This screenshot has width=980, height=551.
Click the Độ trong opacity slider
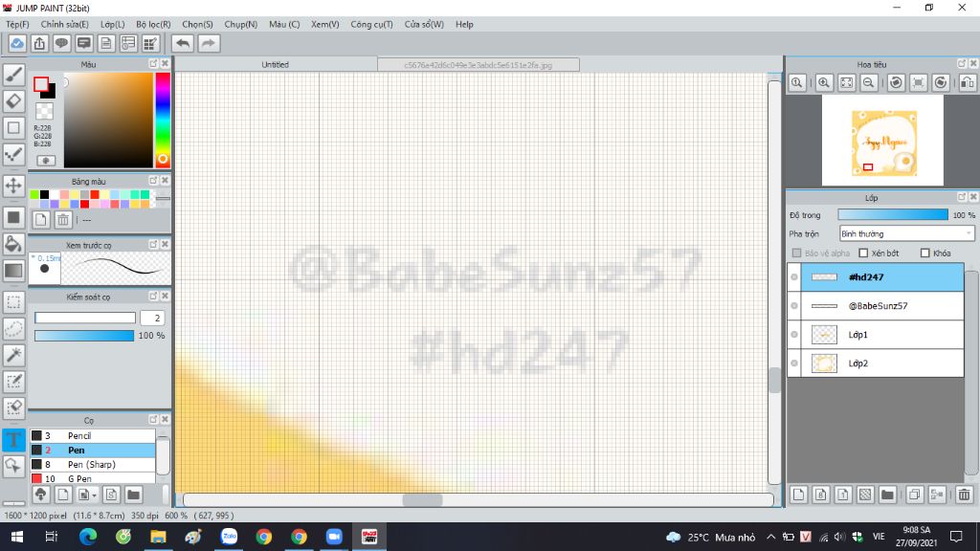point(893,215)
